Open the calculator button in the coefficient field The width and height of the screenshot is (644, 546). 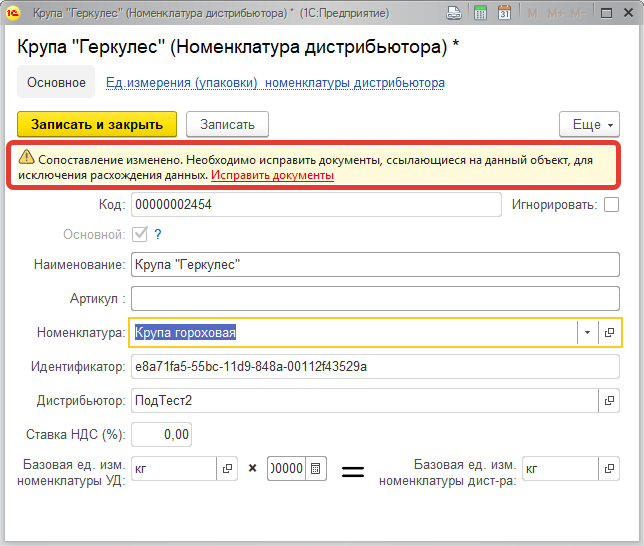click(315, 468)
